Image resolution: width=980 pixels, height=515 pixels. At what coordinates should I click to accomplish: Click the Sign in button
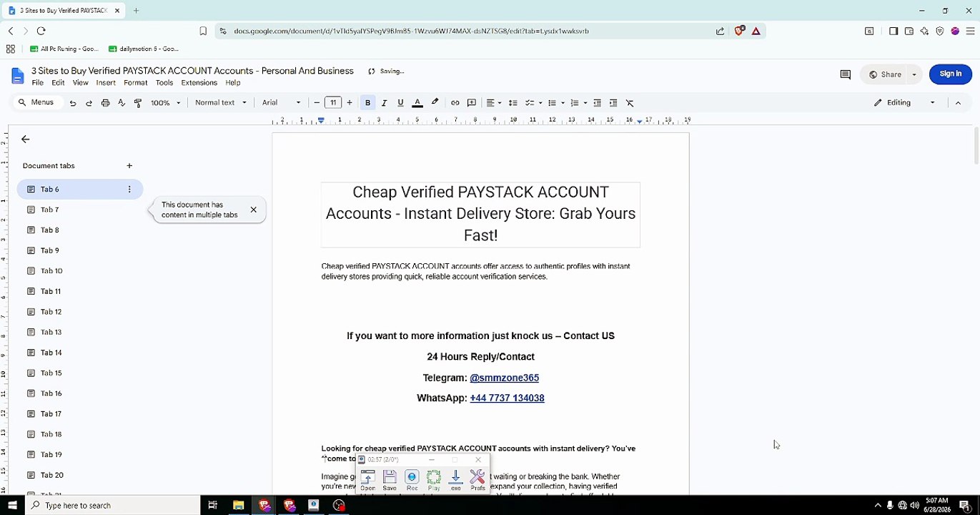pos(950,74)
